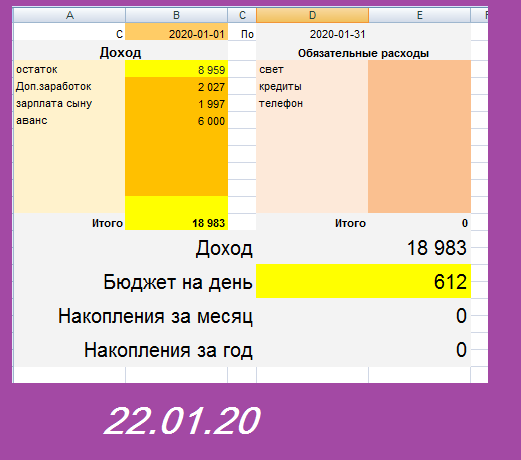Select narrow column C header
Screen dimensions: 521x460
242,15
